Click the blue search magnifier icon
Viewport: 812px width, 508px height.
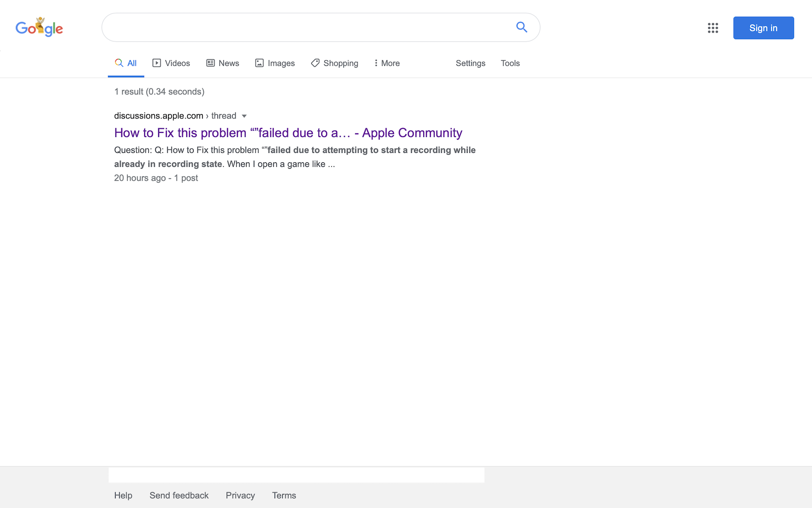(x=522, y=27)
